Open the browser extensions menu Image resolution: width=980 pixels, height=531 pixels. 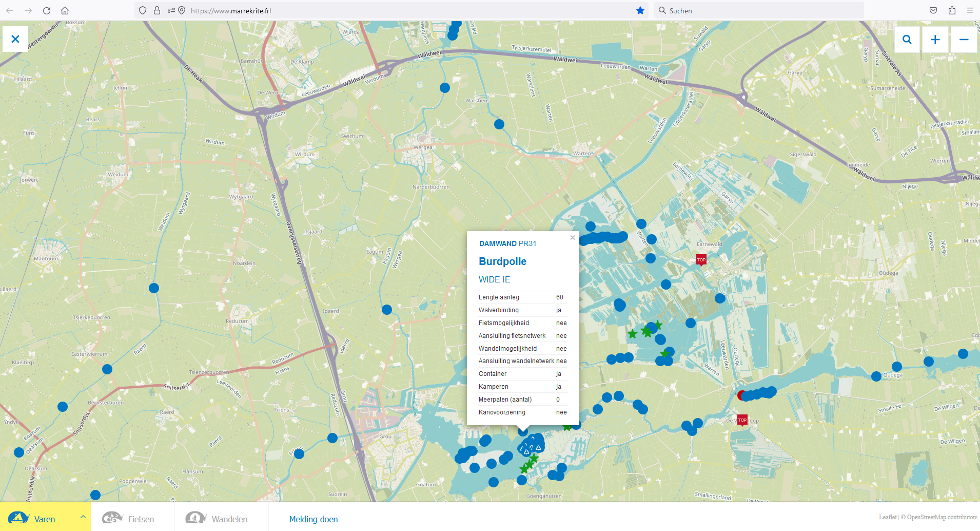(952, 10)
